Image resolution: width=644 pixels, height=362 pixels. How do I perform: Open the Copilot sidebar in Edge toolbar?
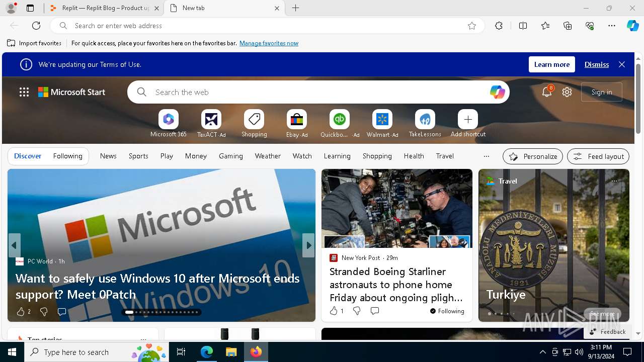coord(632,26)
